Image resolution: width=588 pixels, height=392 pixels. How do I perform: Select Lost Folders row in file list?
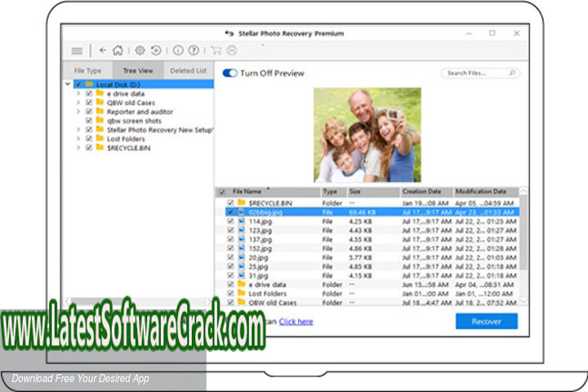pyautogui.click(x=372, y=294)
